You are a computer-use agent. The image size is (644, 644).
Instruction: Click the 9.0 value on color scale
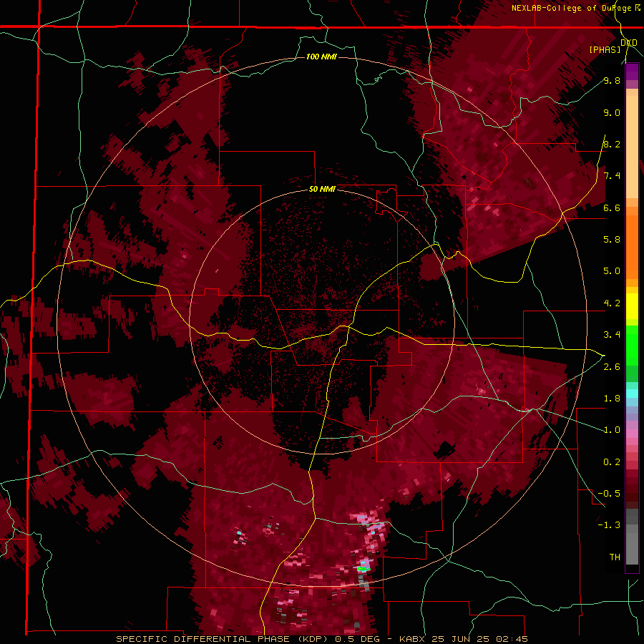coord(612,113)
